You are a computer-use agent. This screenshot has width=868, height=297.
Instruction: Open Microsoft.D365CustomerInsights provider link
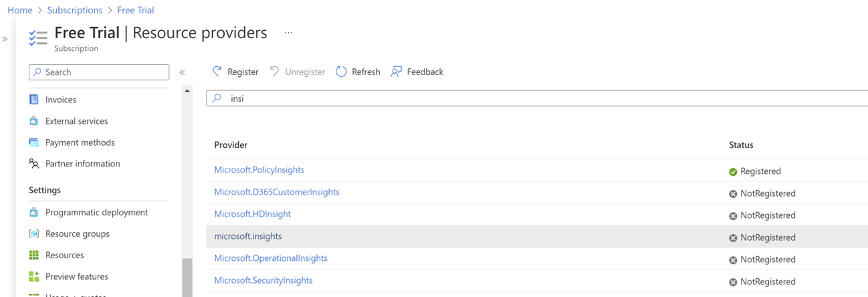[x=277, y=192]
